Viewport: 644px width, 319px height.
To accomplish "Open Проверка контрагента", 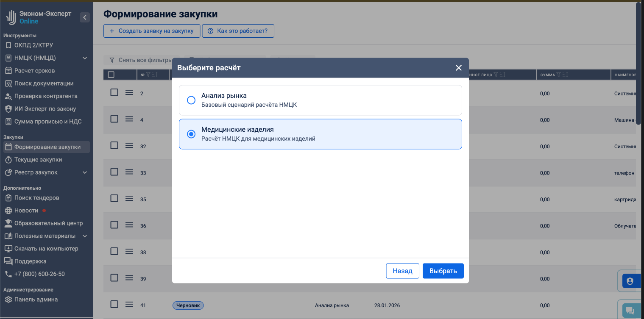I will coord(47,96).
